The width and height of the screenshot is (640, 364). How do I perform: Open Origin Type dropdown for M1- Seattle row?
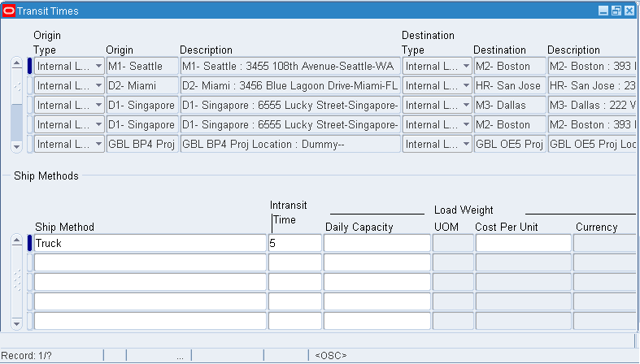click(98, 66)
